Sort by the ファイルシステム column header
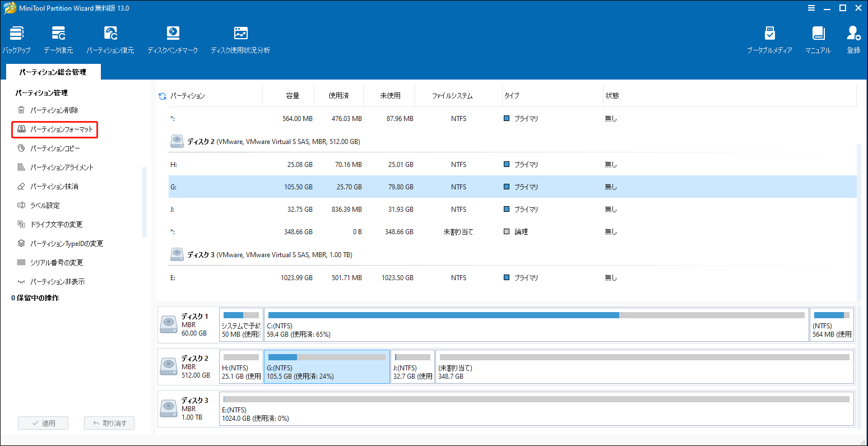The image size is (868, 446). 452,96
